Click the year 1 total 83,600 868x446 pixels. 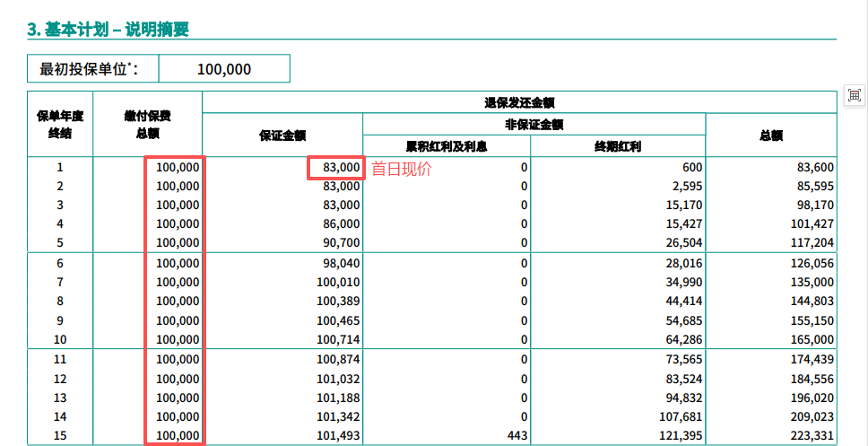[815, 168]
